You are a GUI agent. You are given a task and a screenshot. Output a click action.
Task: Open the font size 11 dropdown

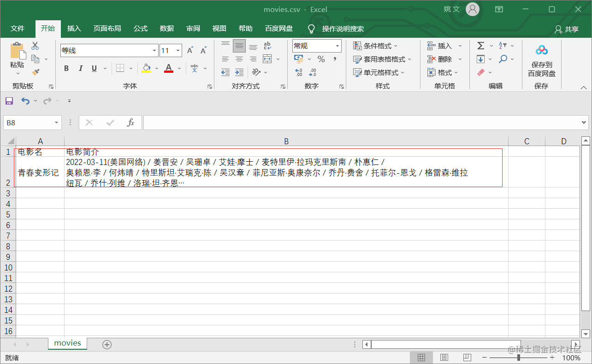(x=178, y=51)
